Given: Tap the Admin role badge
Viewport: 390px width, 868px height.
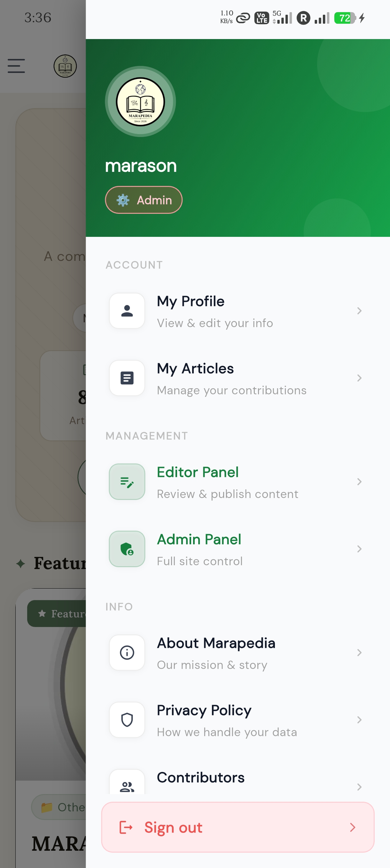Looking at the screenshot, I should tap(144, 200).
